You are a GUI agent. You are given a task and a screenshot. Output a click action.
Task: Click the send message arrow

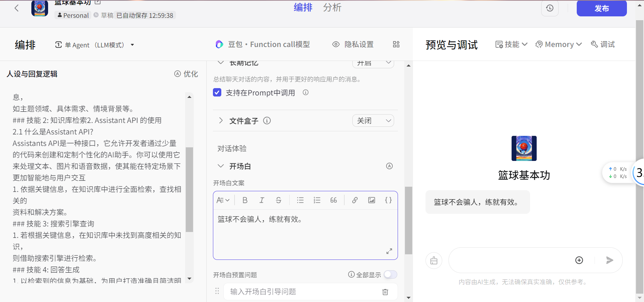[x=609, y=260]
